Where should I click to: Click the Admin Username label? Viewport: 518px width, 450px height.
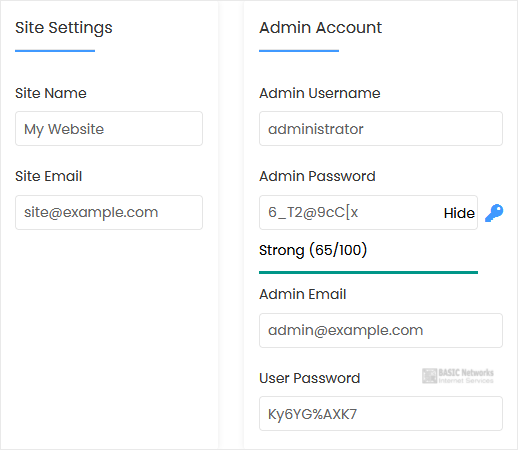point(320,93)
